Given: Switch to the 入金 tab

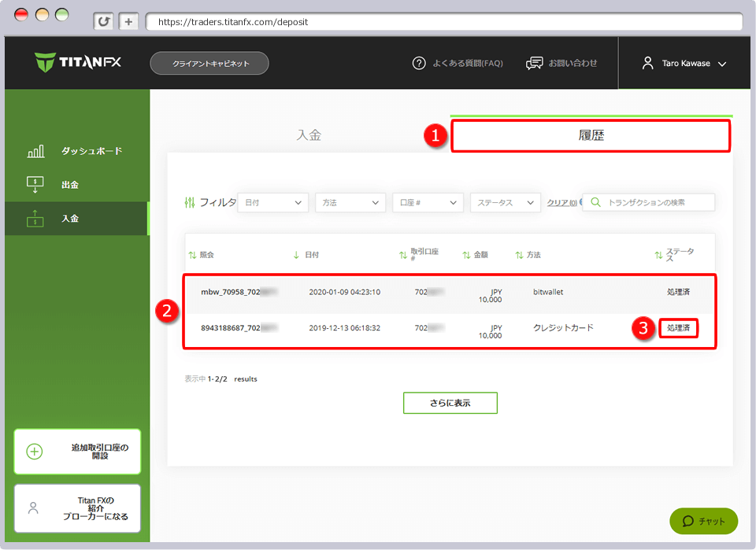Looking at the screenshot, I should (309, 135).
